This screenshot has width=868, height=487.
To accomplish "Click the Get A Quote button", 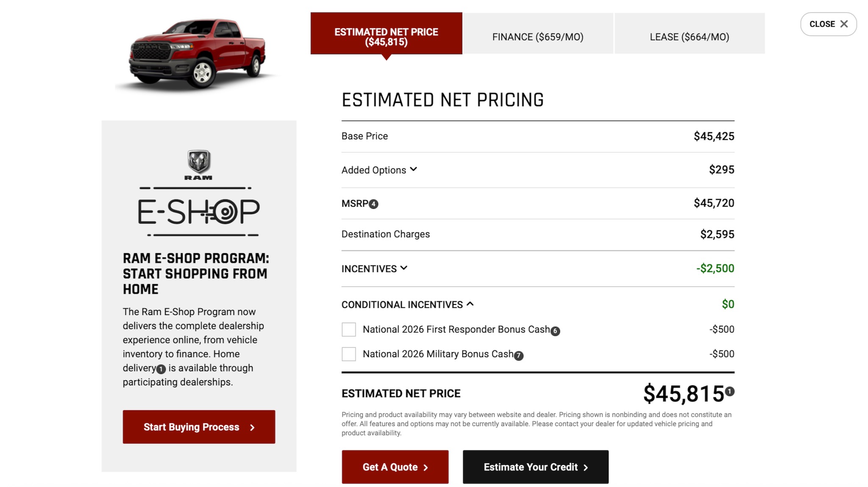I will tap(395, 467).
